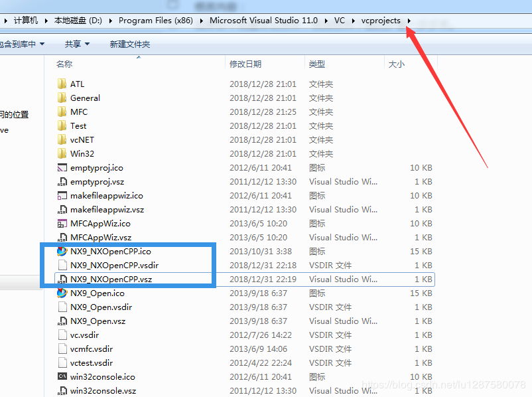Click the date 2018/12/31 22:19
The image size is (532, 397).
pos(263,279)
